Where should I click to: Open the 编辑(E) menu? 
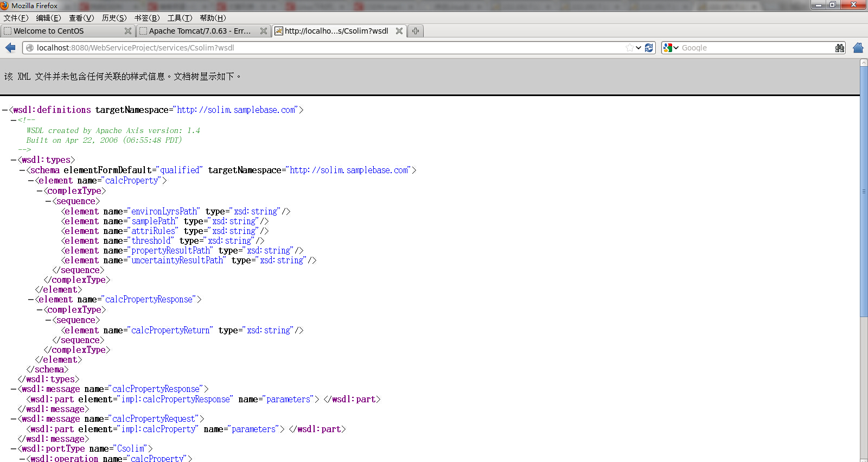pos(48,18)
